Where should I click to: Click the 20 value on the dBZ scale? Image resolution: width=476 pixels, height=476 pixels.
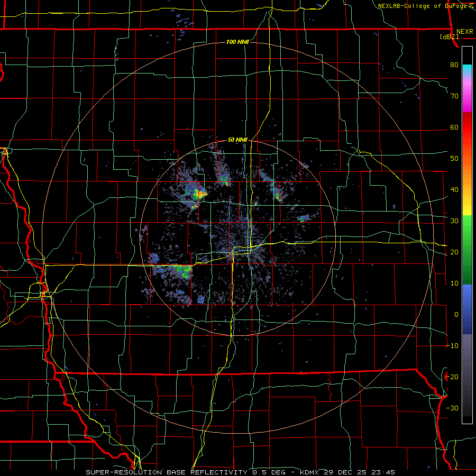454,252
